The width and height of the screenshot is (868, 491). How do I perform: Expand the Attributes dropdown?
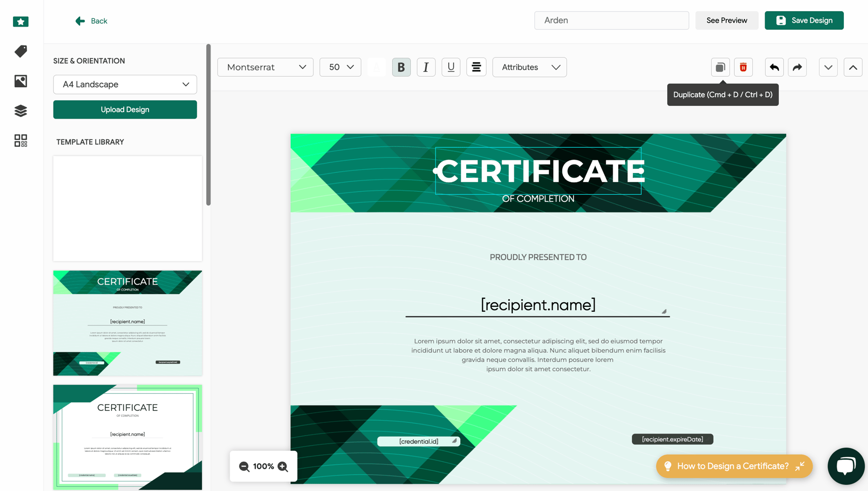click(529, 67)
